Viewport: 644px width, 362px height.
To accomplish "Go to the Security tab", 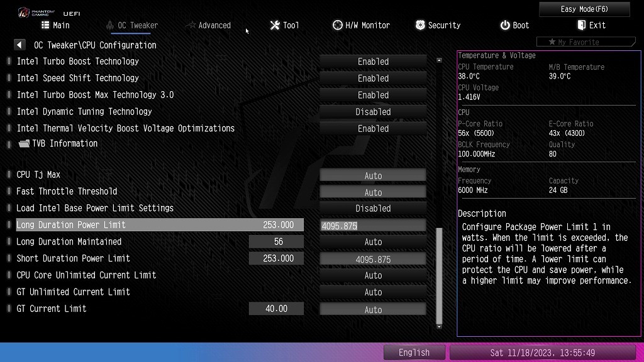I will [x=438, y=25].
